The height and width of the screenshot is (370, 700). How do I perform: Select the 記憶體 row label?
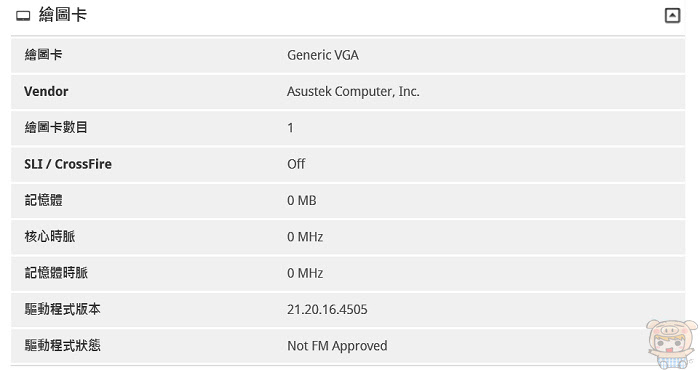click(43, 200)
